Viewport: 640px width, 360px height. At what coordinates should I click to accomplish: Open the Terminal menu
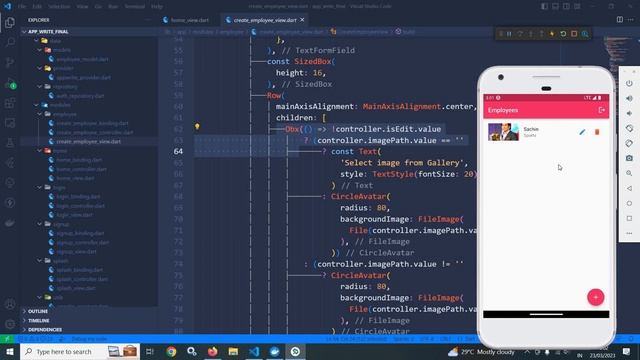135,6
